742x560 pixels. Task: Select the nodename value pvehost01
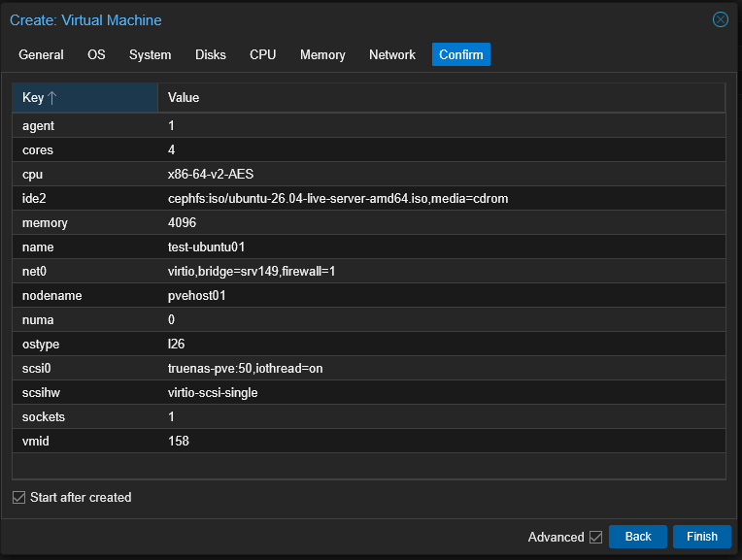click(x=196, y=296)
